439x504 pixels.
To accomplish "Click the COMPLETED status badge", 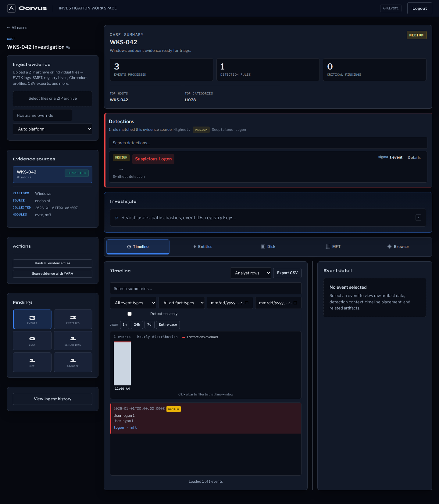I will [77, 173].
